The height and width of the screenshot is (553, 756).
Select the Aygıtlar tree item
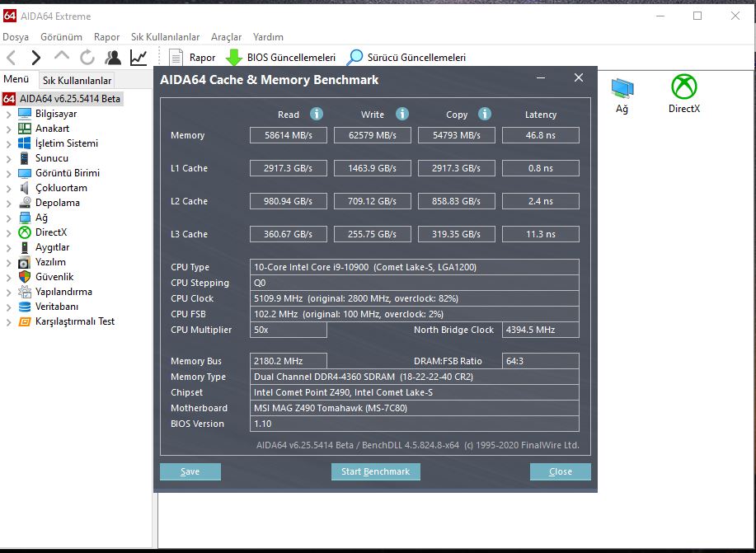52,247
